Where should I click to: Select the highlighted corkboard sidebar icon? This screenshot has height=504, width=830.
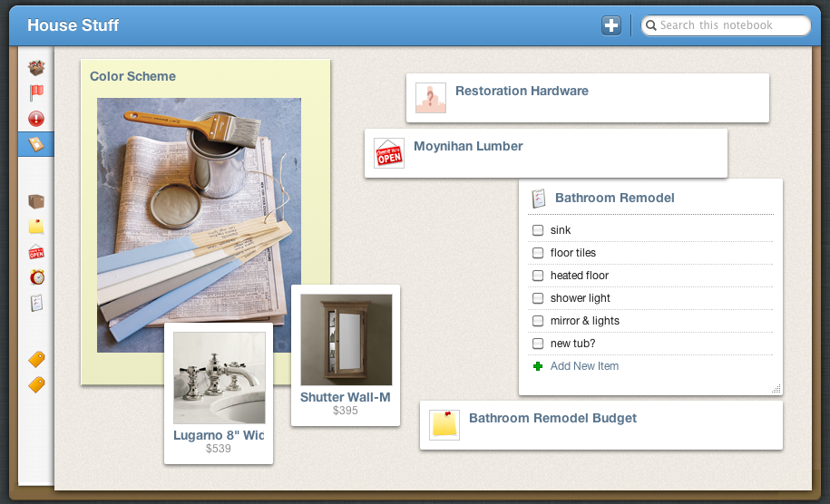(36, 144)
